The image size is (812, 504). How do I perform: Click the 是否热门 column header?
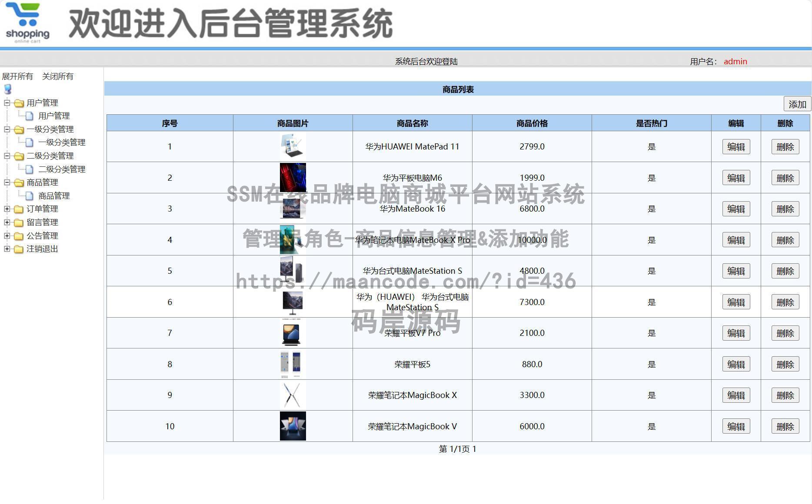(651, 123)
